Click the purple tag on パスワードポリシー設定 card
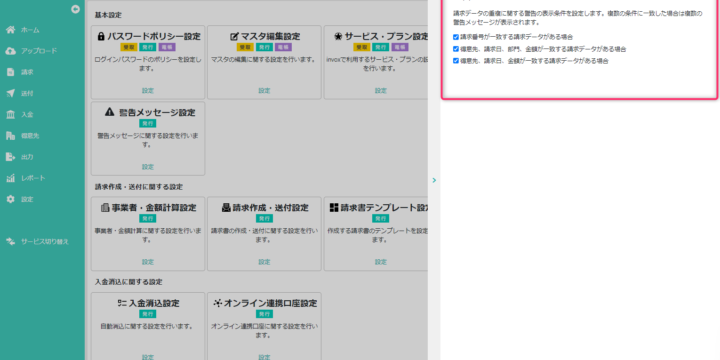The height and width of the screenshot is (360, 720). 167,47
